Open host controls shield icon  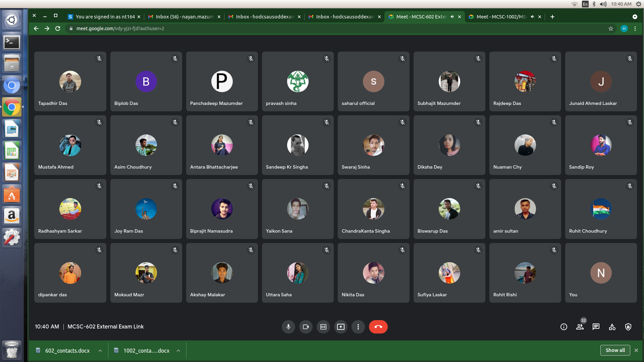628,327
